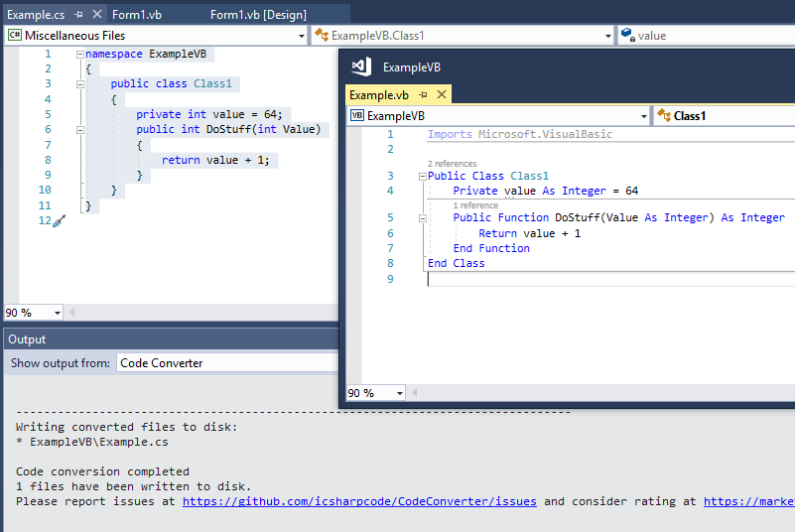
Task: Click 'private int value = 64;' line in C#
Action: coord(209,114)
